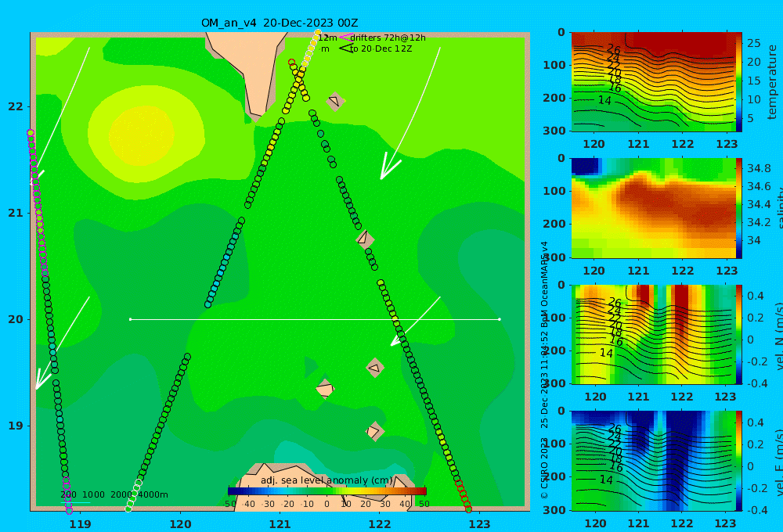
Task: Click the yellow sea level high near 22°N
Action: coord(141,135)
